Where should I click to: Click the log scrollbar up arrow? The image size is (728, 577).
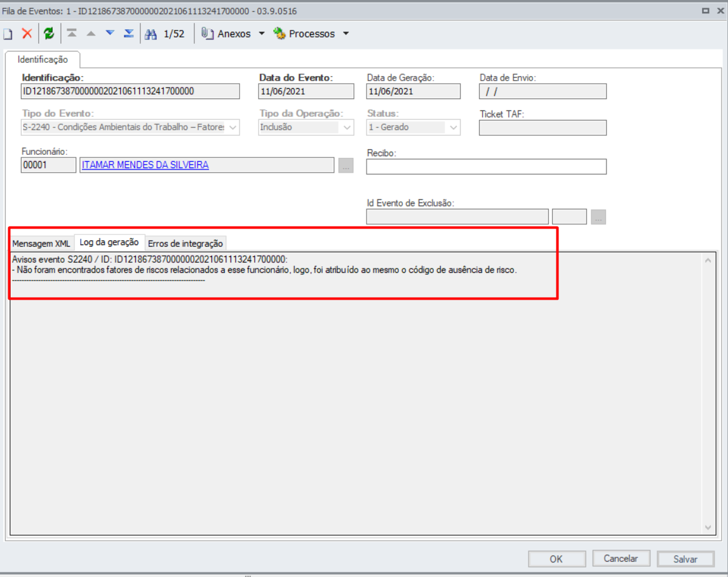click(x=708, y=260)
